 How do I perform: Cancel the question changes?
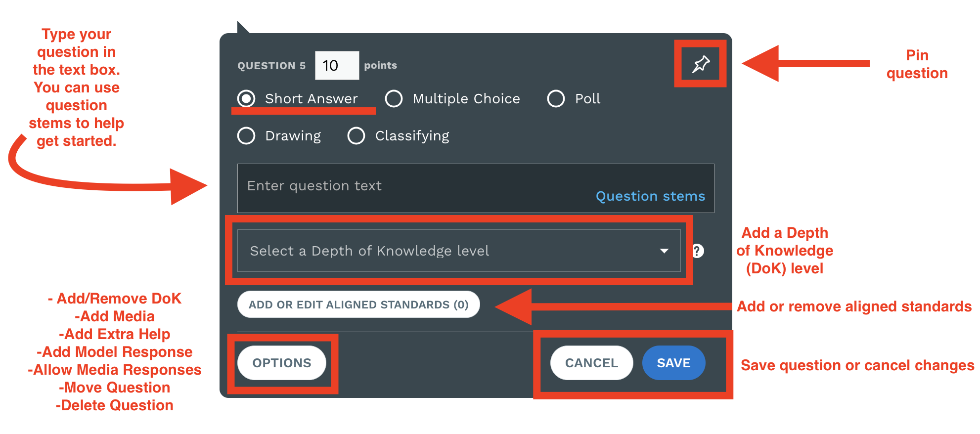591,363
